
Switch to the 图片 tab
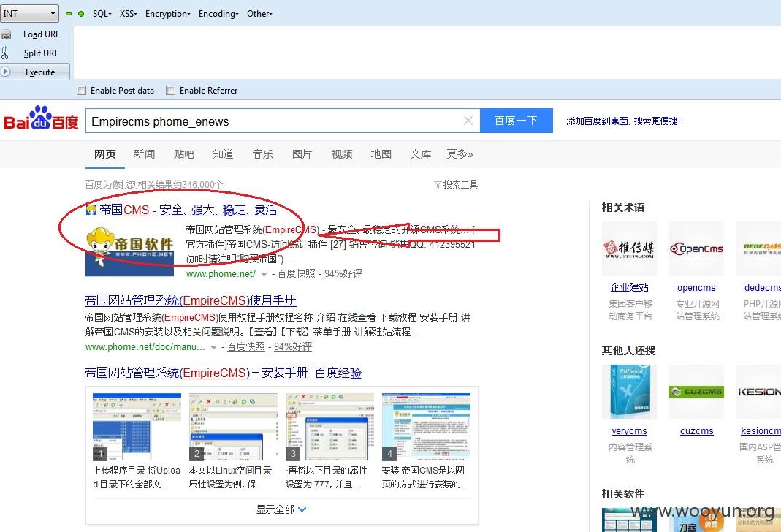[302, 154]
